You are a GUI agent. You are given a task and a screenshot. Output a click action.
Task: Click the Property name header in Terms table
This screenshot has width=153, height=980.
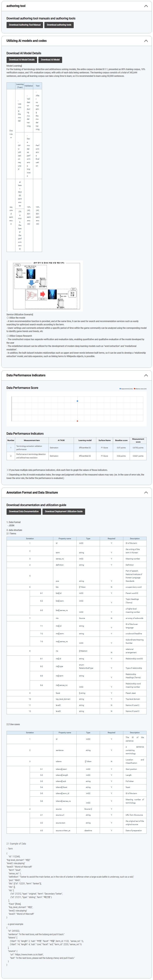(65, 538)
